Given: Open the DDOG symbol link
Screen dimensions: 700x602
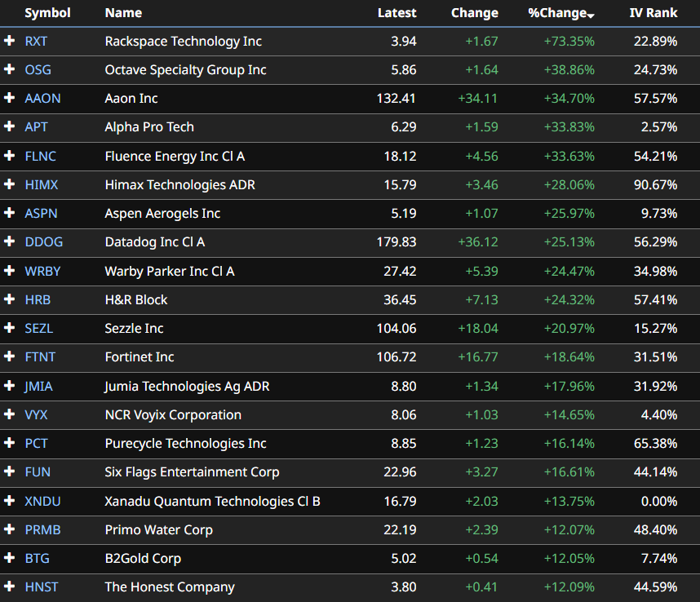Looking at the screenshot, I should pyautogui.click(x=44, y=242).
